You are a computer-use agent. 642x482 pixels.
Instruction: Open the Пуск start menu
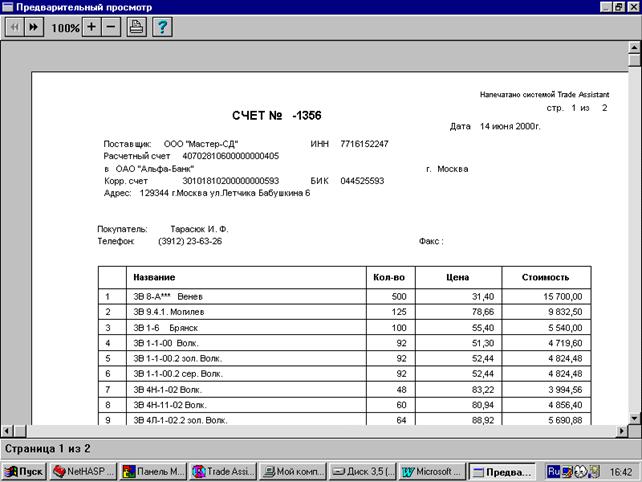tap(24, 471)
